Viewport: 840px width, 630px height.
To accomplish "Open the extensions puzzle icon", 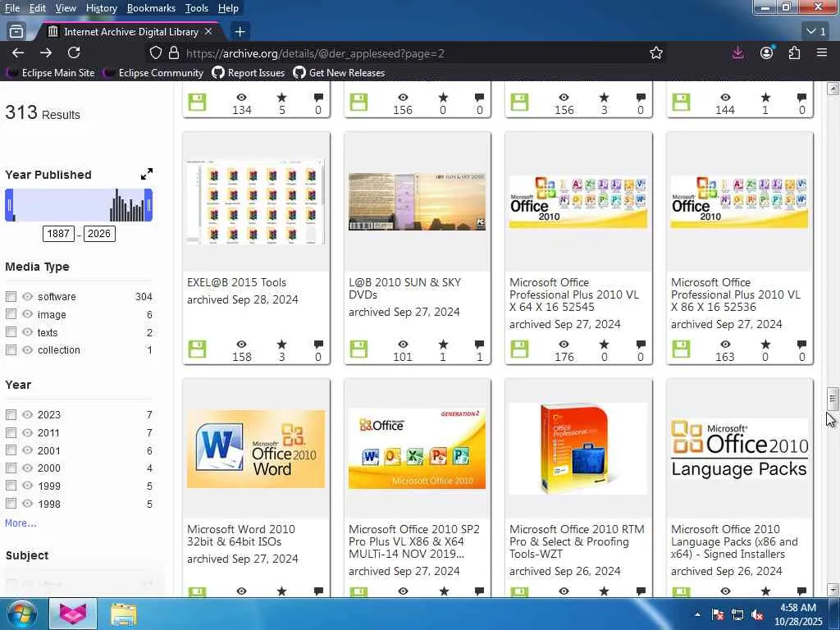I will click(x=794, y=52).
